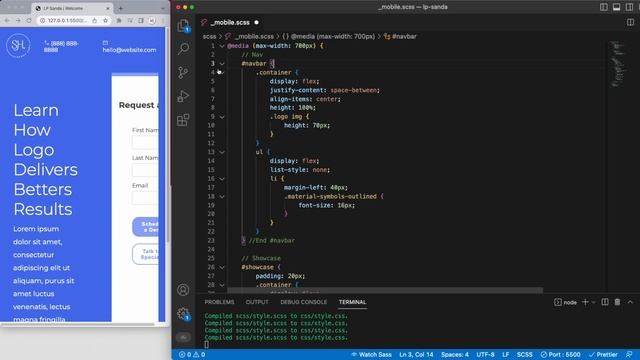
Task: Open the Search view in activity bar
Action: point(183,49)
